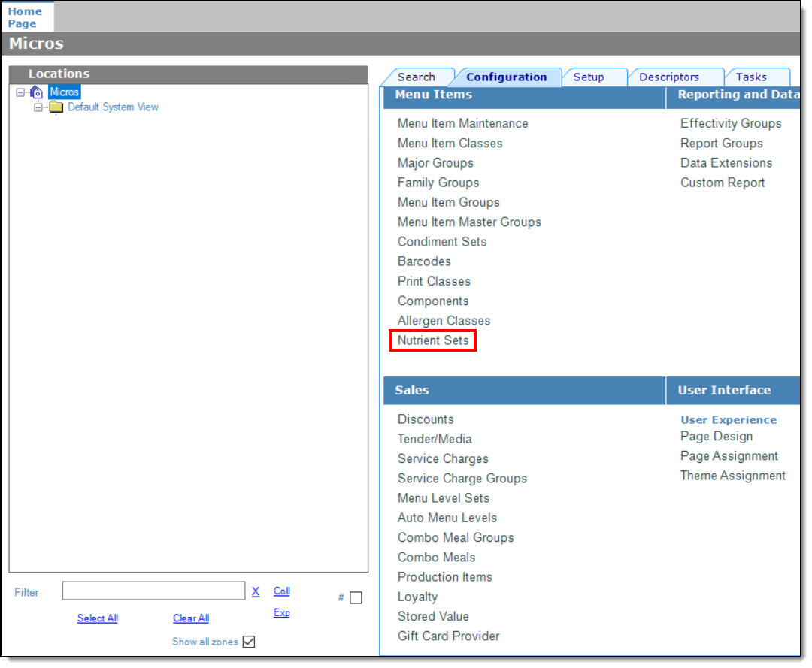Open Custom Report
Screen dimensions: 812x668
[x=723, y=183]
